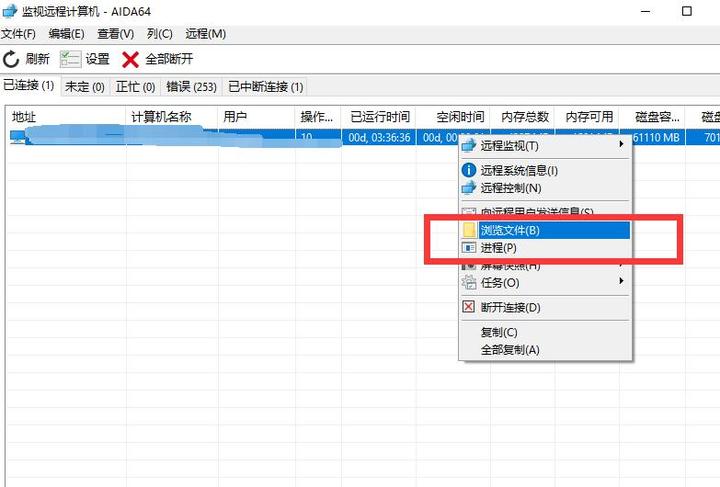Select 远程控制(N) in context menu
The width and height of the screenshot is (720, 487).
[x=546, y=188]
